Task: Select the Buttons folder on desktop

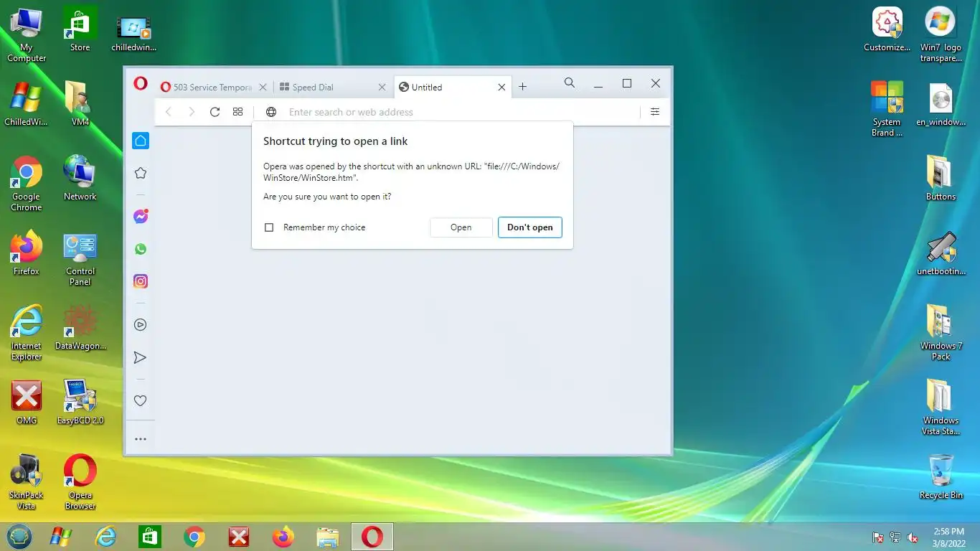Action: 941,178
